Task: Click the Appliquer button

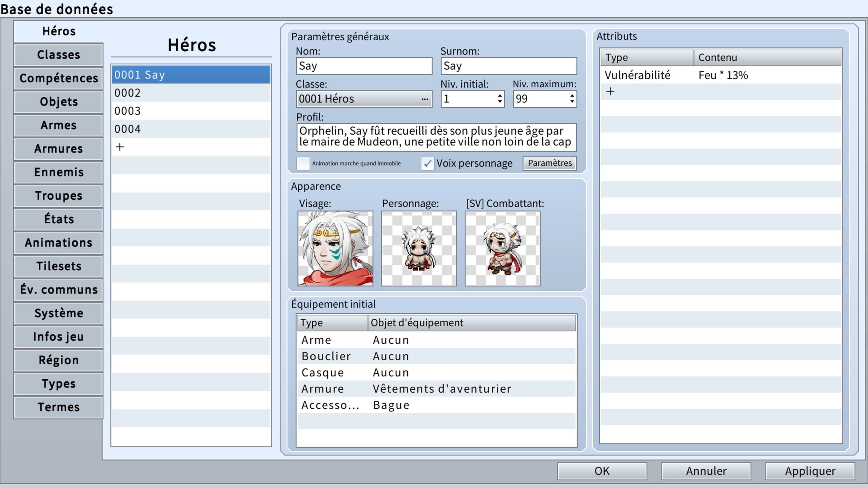Action: (810, 471)
